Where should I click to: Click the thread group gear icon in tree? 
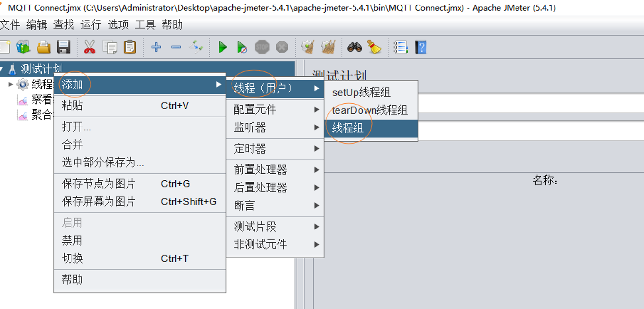[x=23, y=84]
